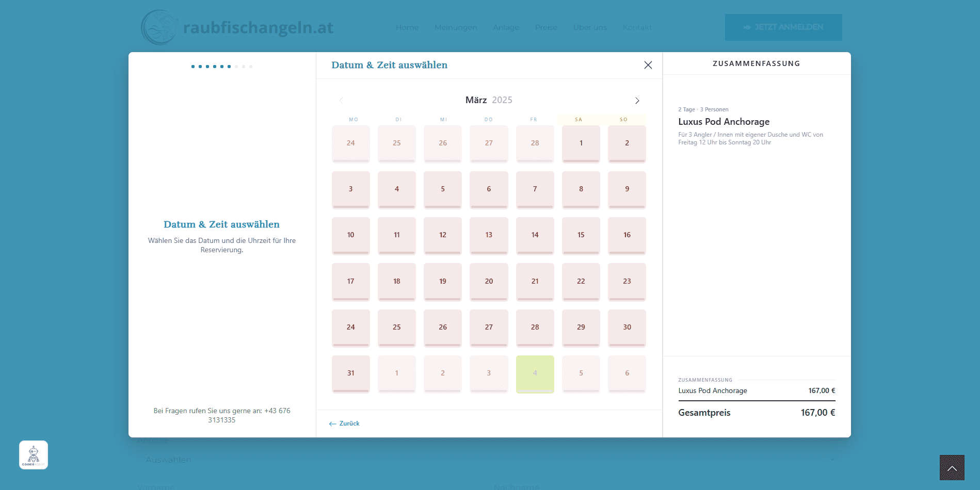Image resolution: width=980 pixels, height=490 pixels.
Task: Click the 2025 year label
Action: [x=502, y=100]
